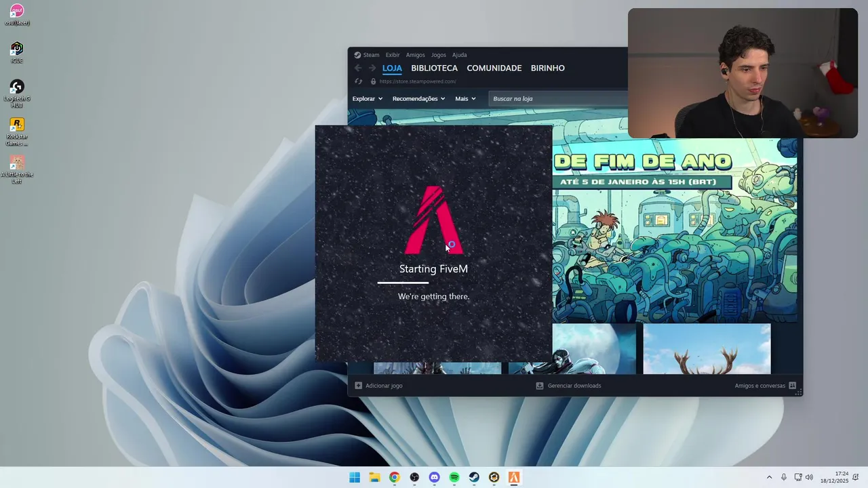Click Gerenciar downloads in Steam
The height and width of the screenshot is (488, 868).
coord(574,386)
